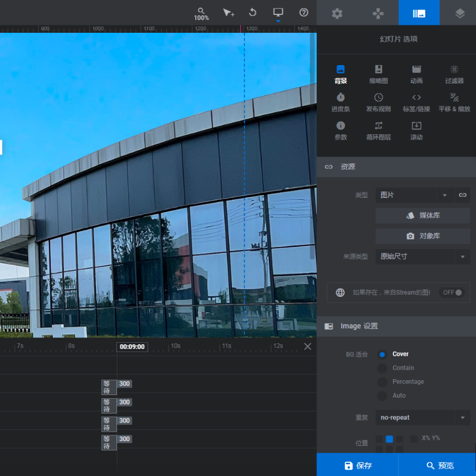This screenshot has height=476, width=476.
Task: Click the third 等待 wait frame block
Action: [x=109, y=424]
